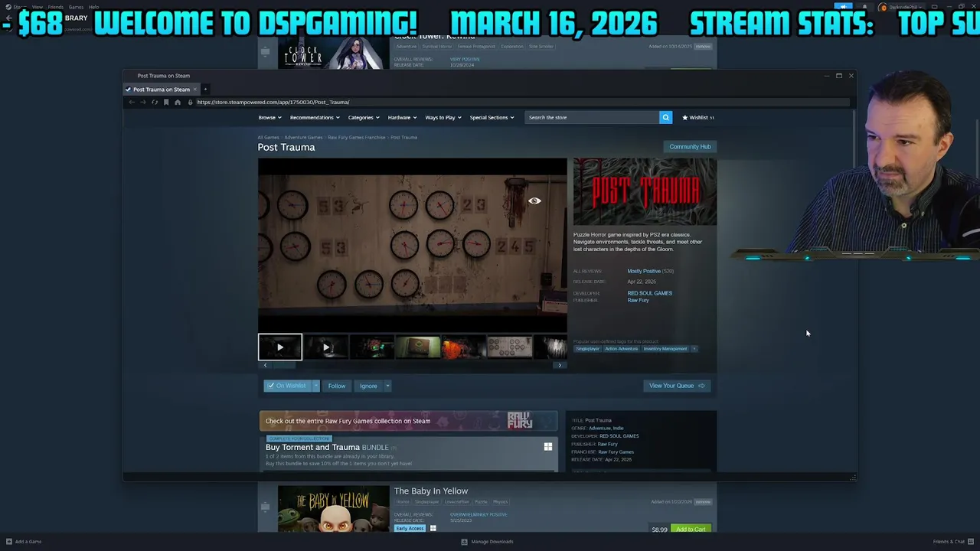Go back in the Steam popup browser
Viewport: 980px width, 551px height.
[x=132, y=102]
